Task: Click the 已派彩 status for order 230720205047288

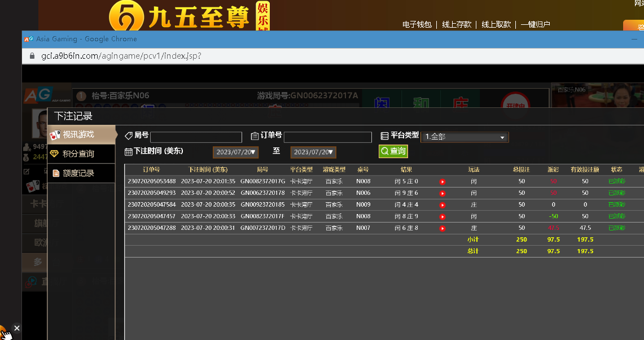Action: tap(616, 228)
